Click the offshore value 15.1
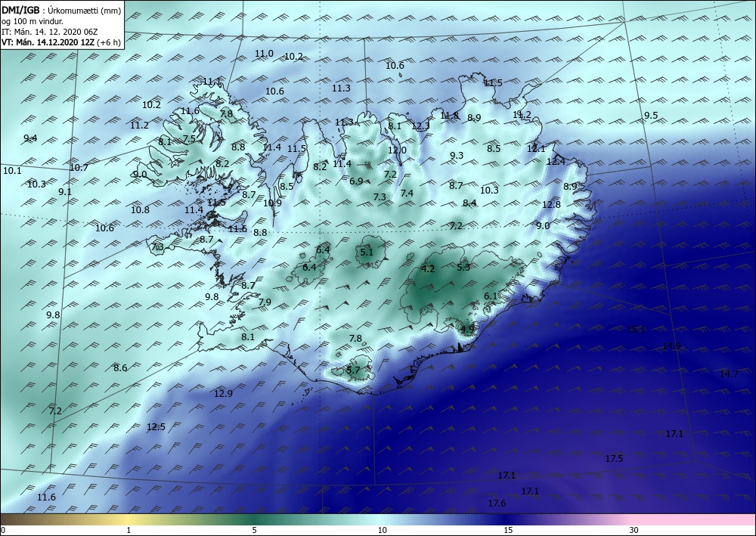The height and width of the screenshot is (536, 756). tap(637, 329)
